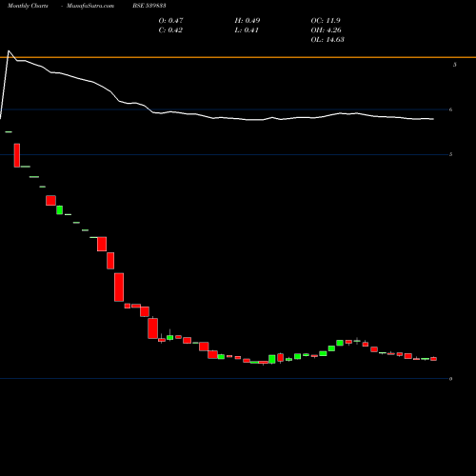Click the "OC: 11.9" reading
Screen dimensions: 476x476
[326, 21]
